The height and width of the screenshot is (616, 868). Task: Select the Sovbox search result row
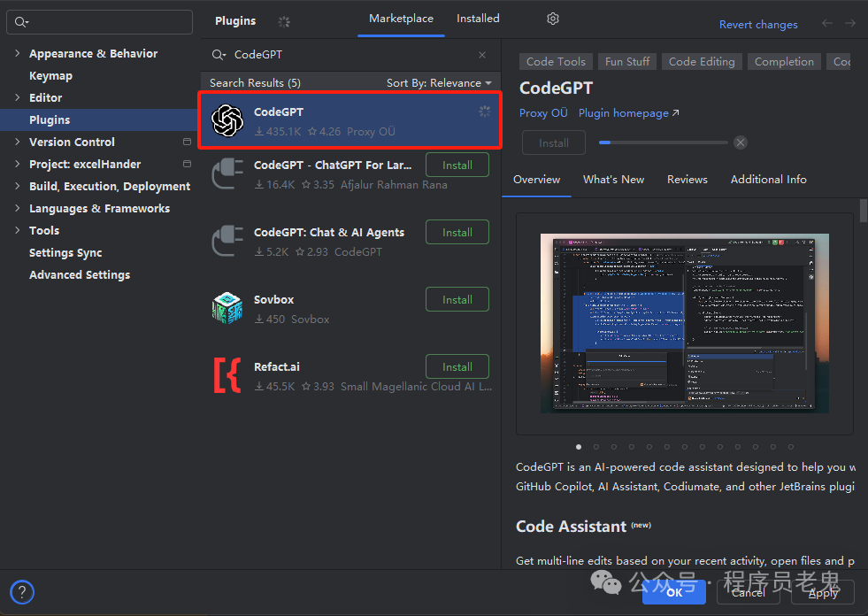[350, 308]
